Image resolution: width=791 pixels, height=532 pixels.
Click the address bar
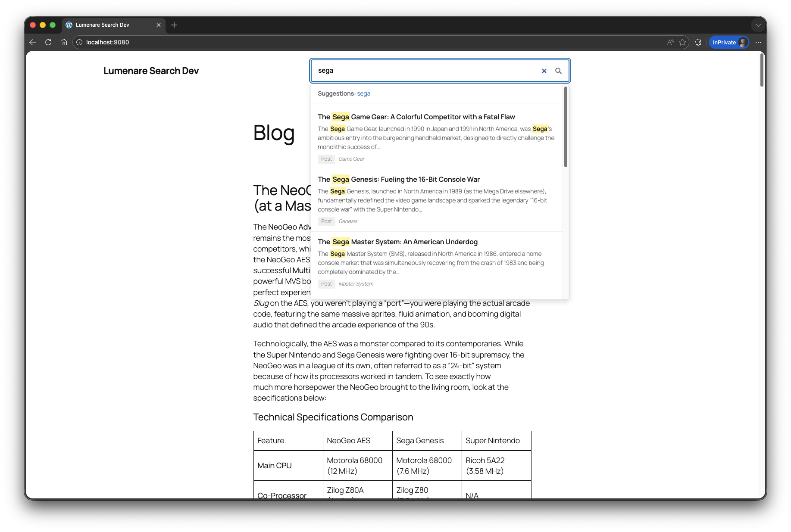(x=172, y=42)
